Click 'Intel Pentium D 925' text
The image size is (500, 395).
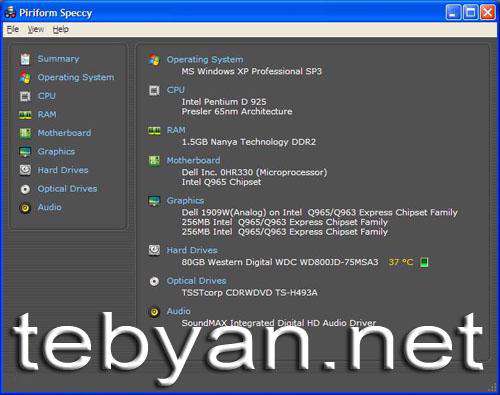(224, 102)
